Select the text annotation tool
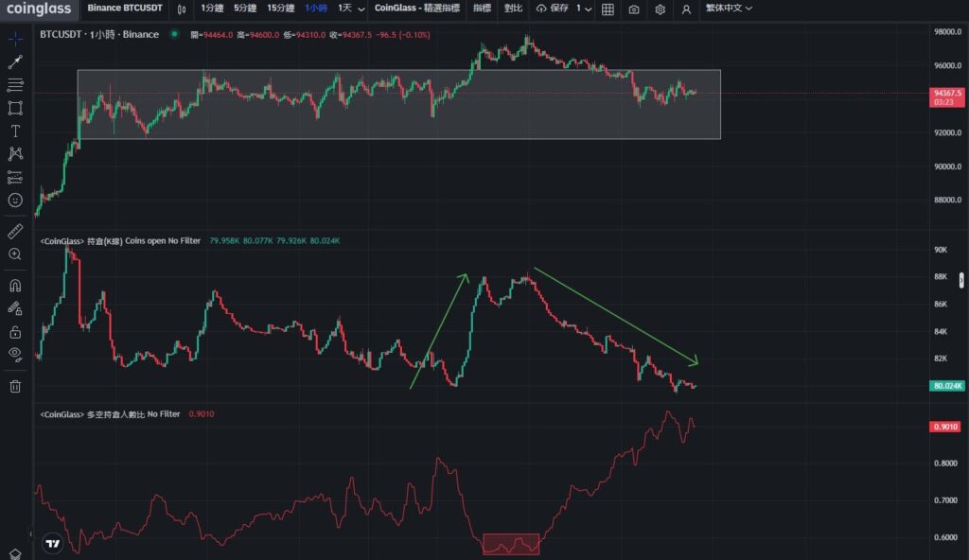Image resolution: width=969 pixels, height=560 pixels. (15, 131)
